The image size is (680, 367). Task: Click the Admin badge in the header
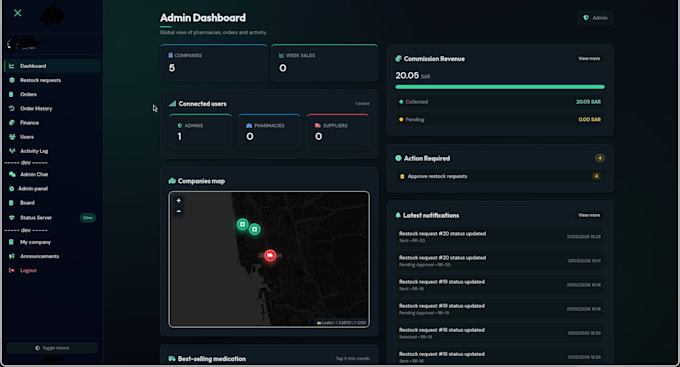pos(595,18)
